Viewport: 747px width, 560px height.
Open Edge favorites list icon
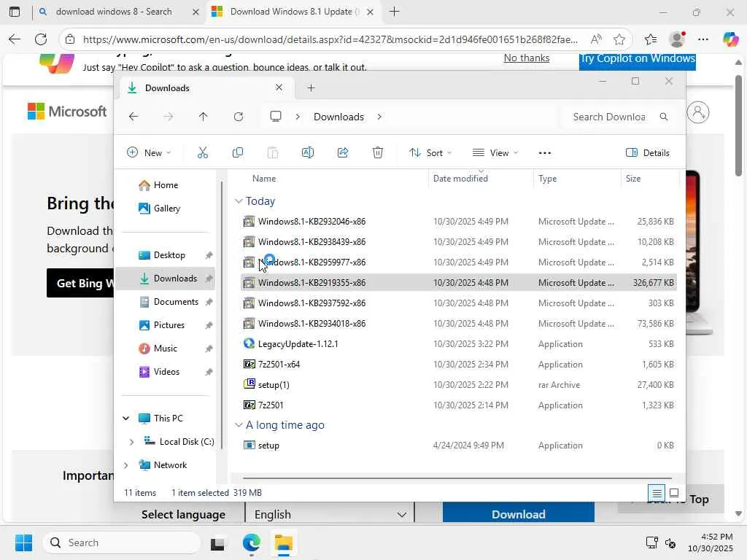[650, 39]
